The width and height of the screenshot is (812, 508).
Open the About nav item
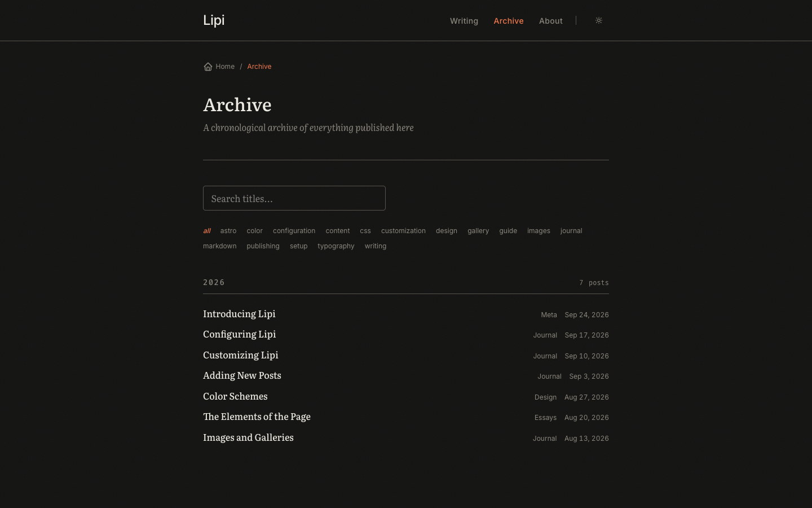pyautogui.click(x=551, y=21)
